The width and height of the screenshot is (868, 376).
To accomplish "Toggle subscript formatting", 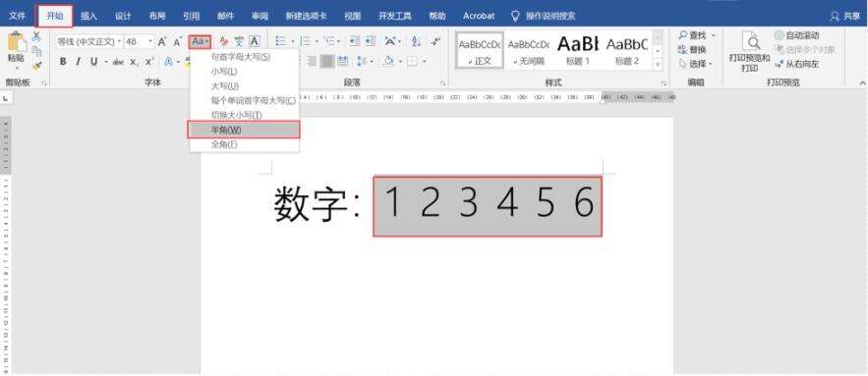I will pos(134,63).
